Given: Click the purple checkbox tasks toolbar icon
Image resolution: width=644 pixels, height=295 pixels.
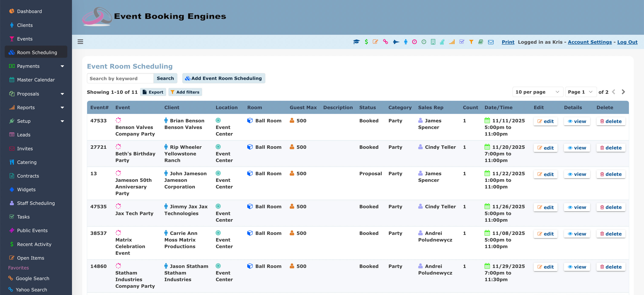Looking at the screenshot, I should (x=461, y=42).
